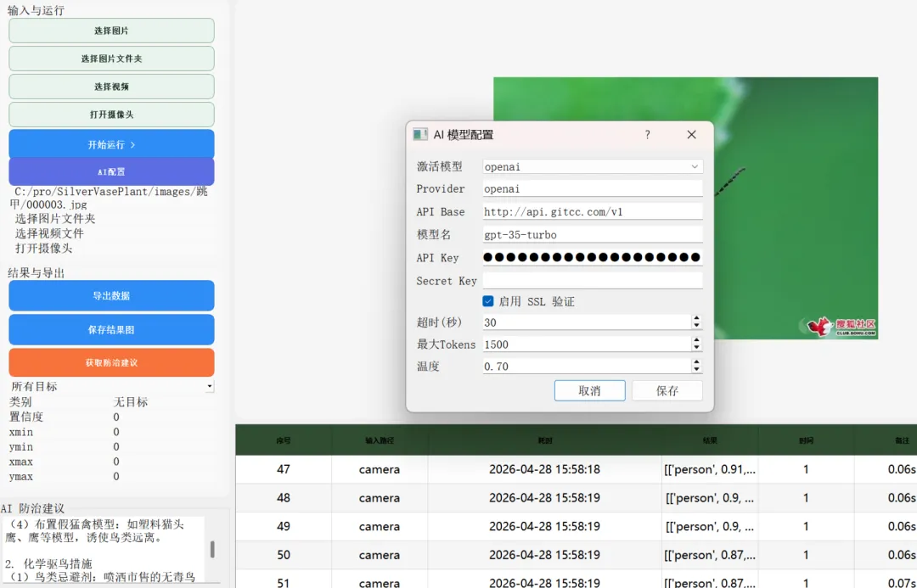Click 打开摄像头 button

point(111,115)
